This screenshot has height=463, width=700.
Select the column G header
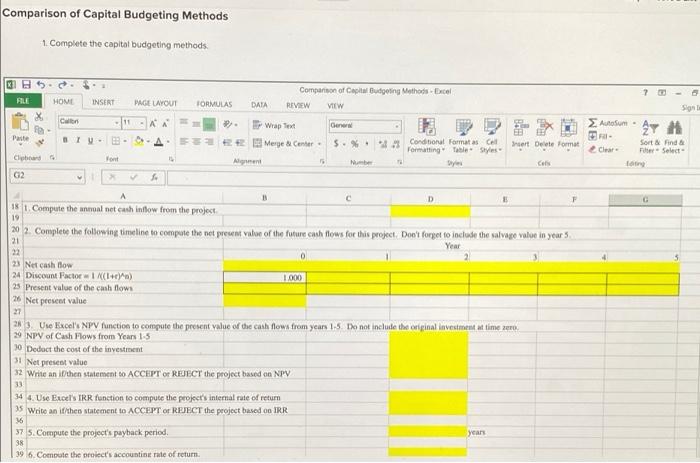click(645, 200)
